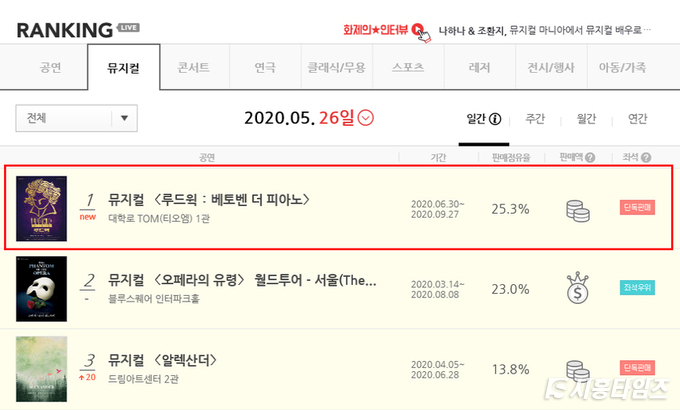Click the Phantom of the Opera poster thumbnail
This screenshot has height=410, width=680.
[42, 289]
